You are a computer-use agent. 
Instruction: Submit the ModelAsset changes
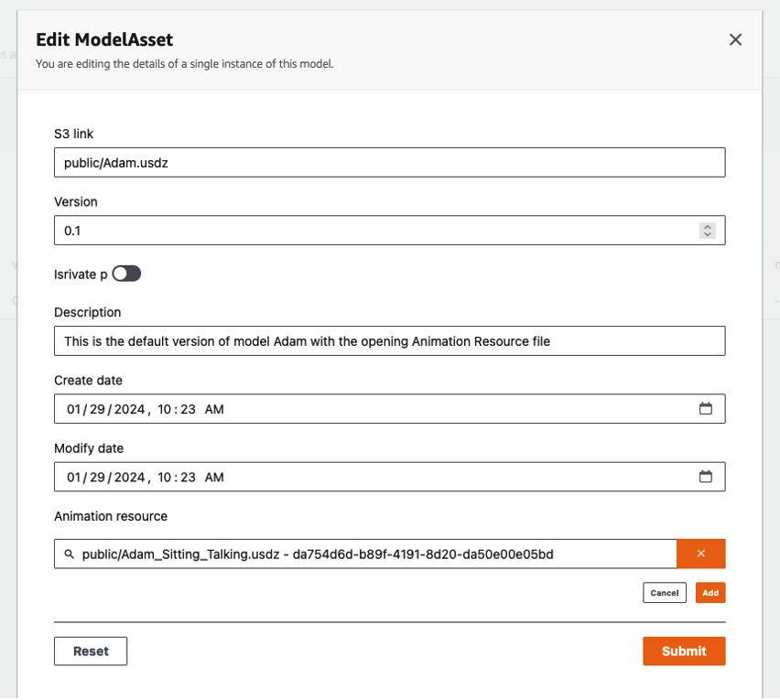click(x=684, y=652)
